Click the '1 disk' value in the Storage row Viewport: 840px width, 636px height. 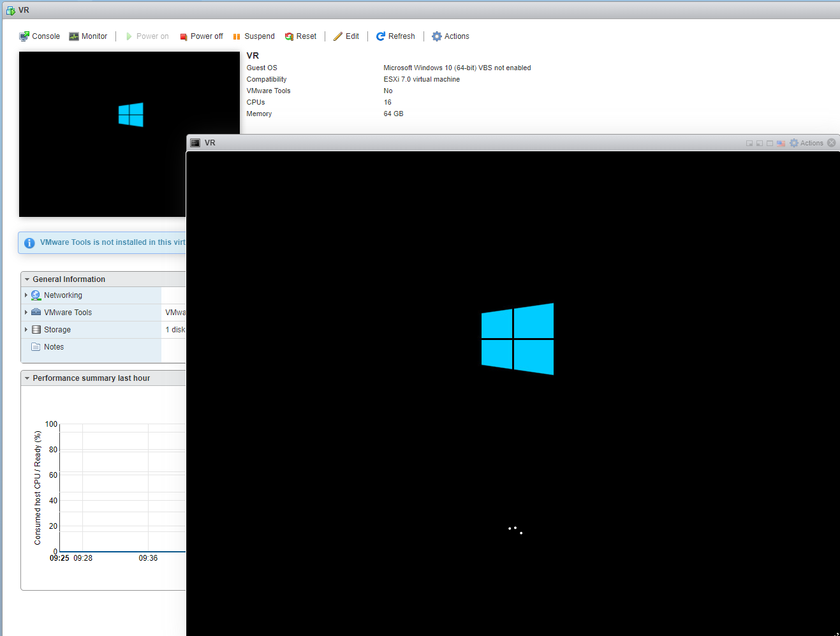(175, 330)
